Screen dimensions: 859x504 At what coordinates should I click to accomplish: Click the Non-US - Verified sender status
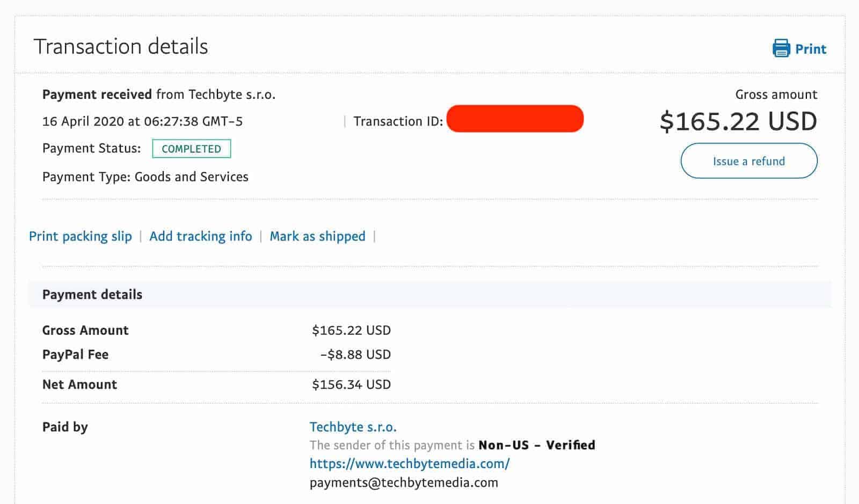(x=536, y=445)
